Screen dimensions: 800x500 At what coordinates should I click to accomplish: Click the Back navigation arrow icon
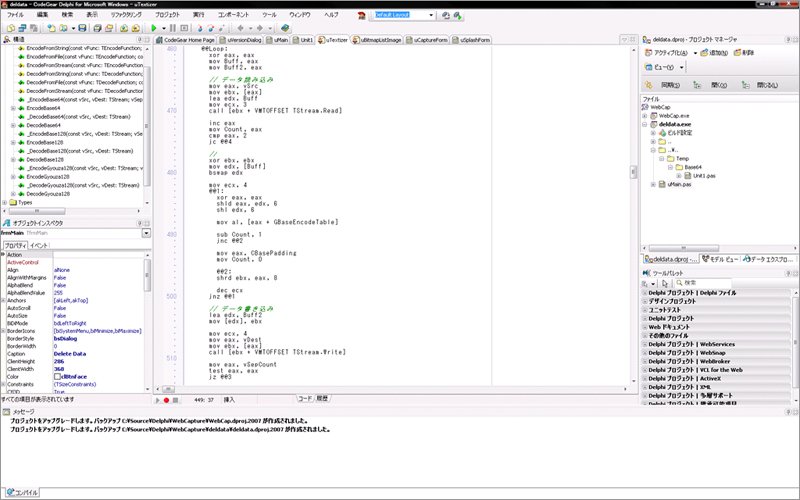[240, 28]
